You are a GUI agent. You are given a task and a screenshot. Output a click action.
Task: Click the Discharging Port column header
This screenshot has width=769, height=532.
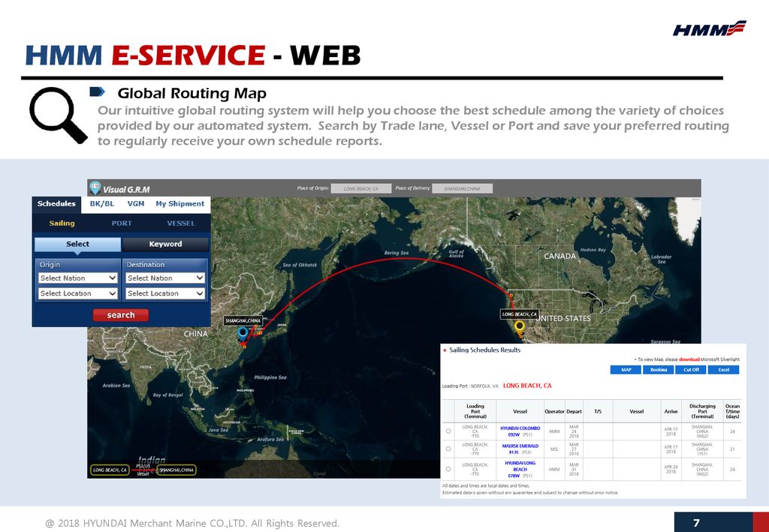(702, 411)
